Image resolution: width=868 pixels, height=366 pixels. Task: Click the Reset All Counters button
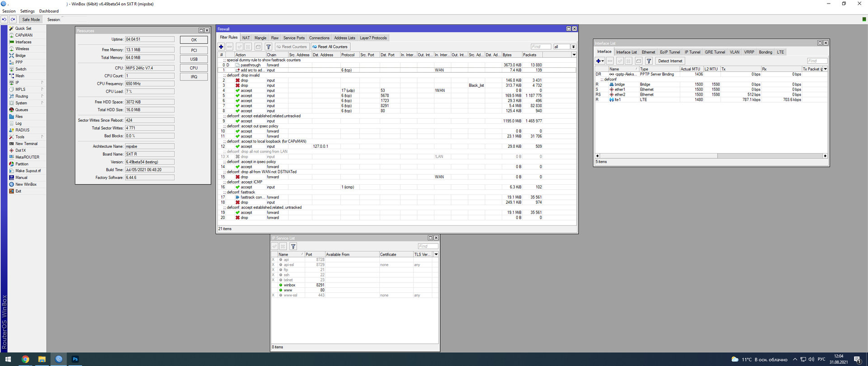click(x=330, y=47)
